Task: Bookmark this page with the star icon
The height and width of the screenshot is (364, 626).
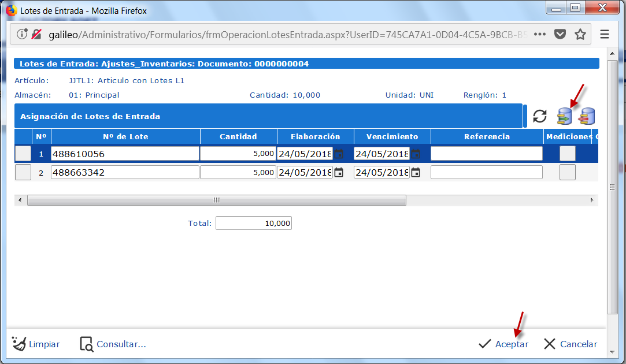Action: point(580,34)
